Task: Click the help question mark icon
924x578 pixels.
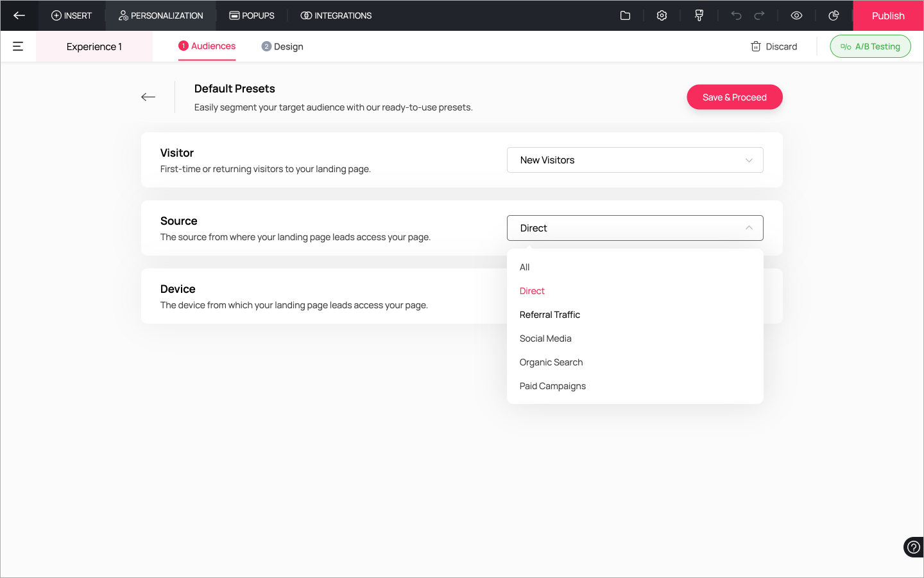Action: pos(913,547)
